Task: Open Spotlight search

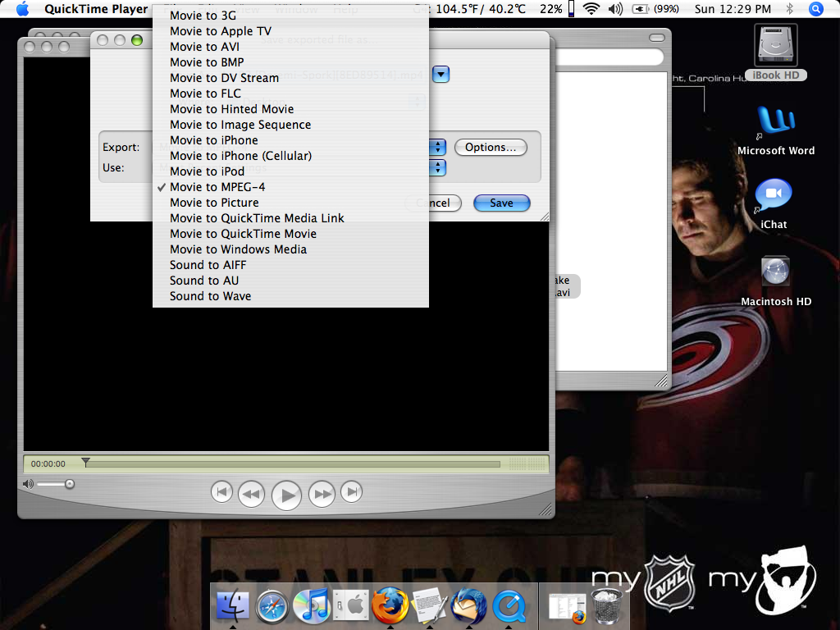Action: pyautogui.click(x=816, y=8)
